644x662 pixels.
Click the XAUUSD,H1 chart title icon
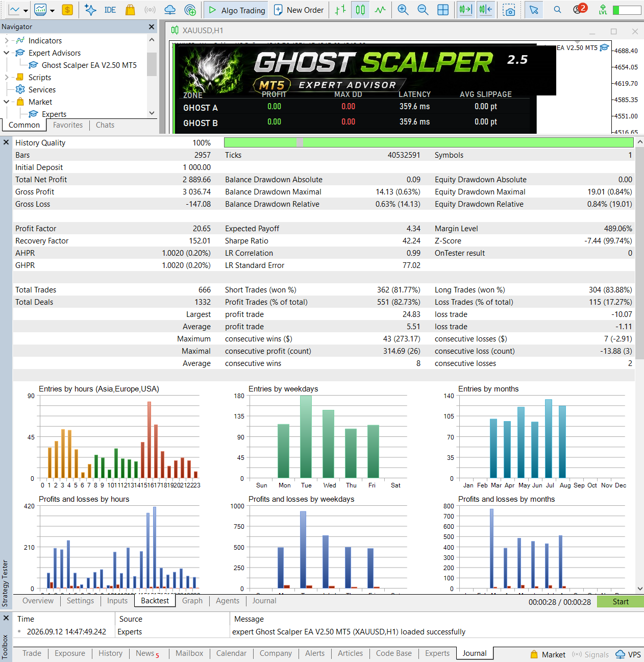point(175,30)
